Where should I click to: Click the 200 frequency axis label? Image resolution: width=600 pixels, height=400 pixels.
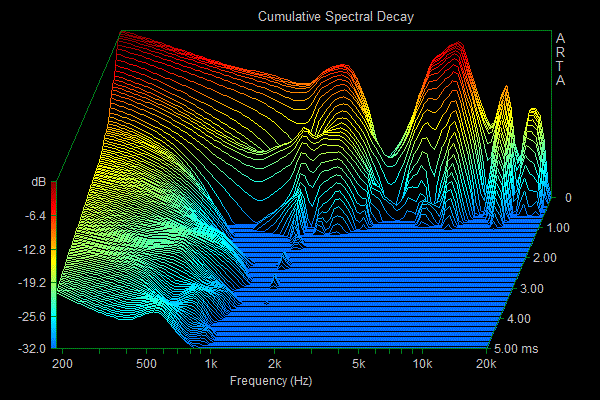pos(62,364)
